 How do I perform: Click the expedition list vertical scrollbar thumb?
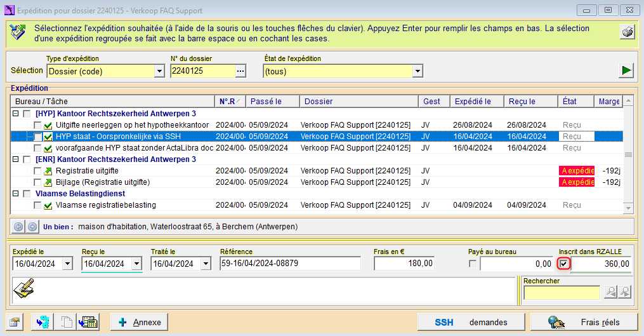click(x=628, y=154)
